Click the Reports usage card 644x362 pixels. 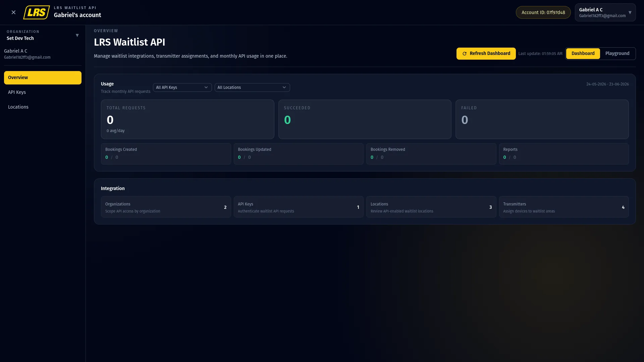(x=564, y=154)
